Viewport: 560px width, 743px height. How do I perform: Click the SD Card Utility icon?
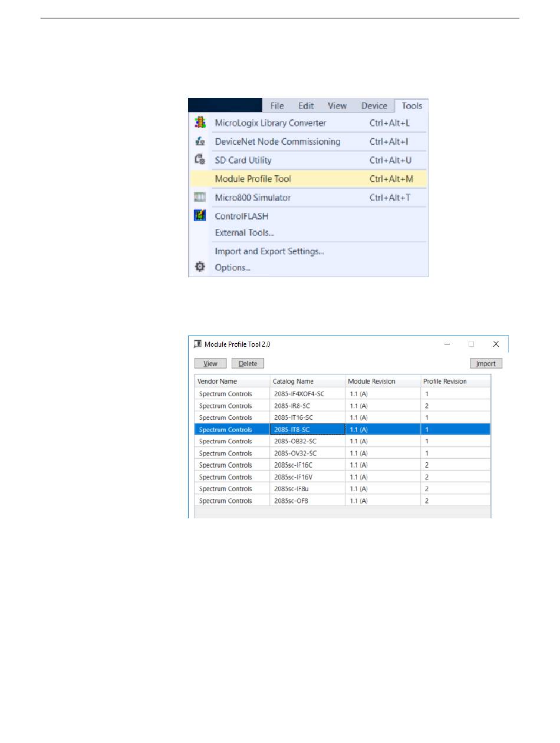[200, 160]
